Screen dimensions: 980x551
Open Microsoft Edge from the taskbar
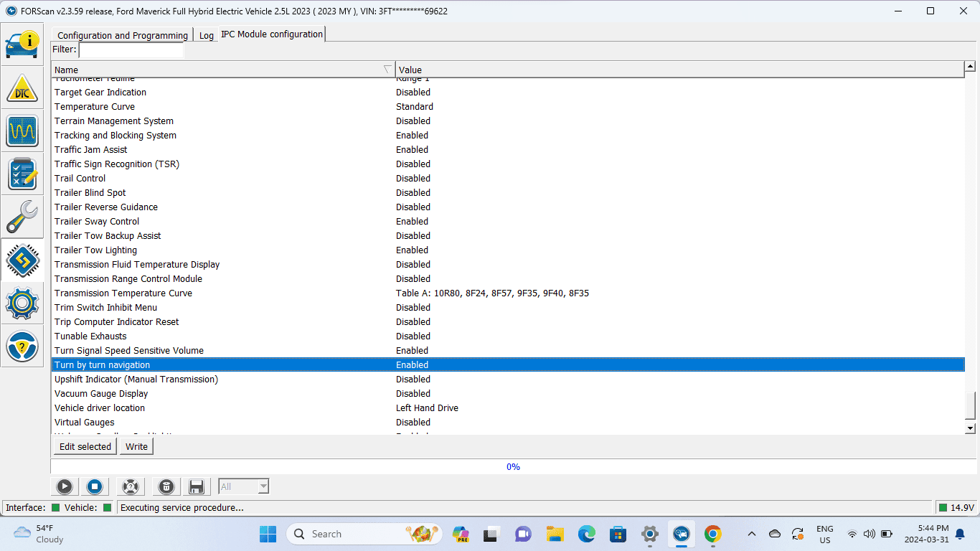click(x=587, y=534)
